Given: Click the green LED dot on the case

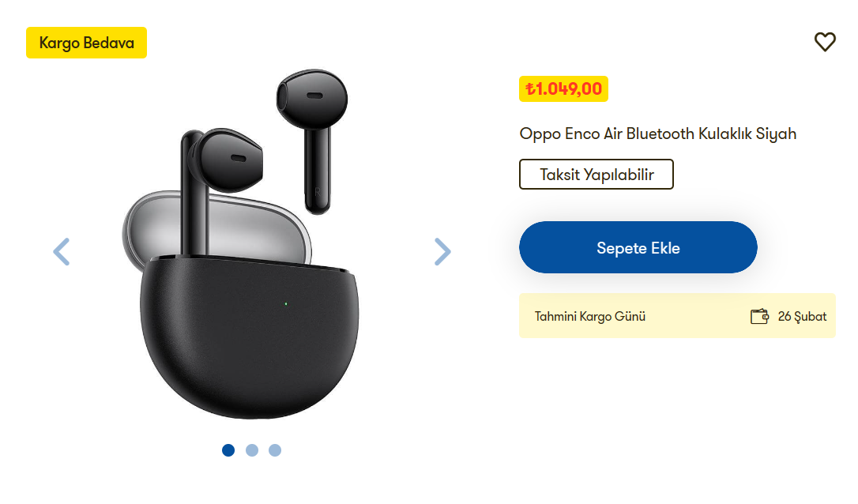Looking at the screenshot, I should pyautogui.click(x=286, y=303).
